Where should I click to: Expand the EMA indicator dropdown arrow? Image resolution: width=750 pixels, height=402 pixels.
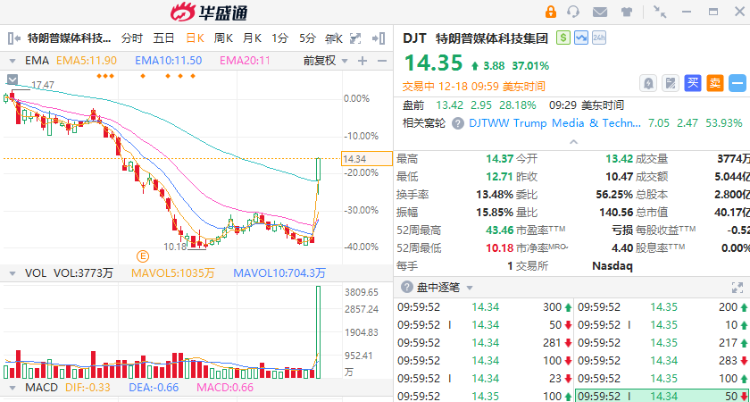13,61
